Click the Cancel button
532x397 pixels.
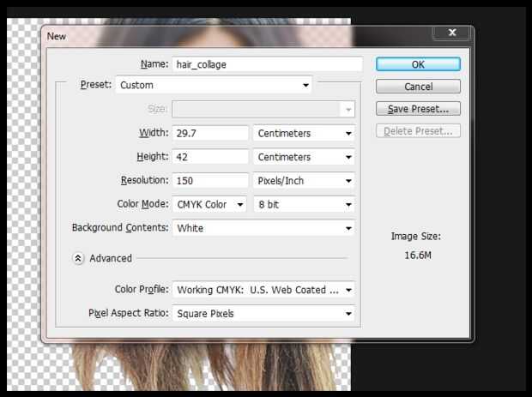[x=418, y=87]
